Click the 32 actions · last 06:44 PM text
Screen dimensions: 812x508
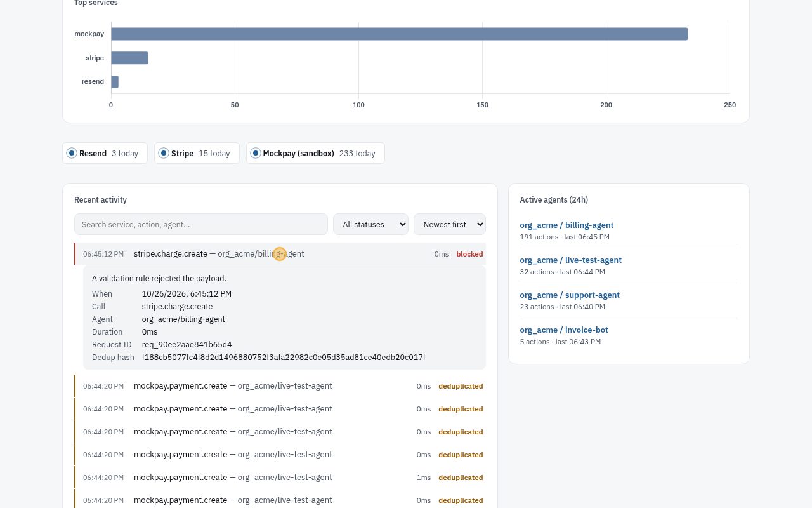click(x=562, y=272)
